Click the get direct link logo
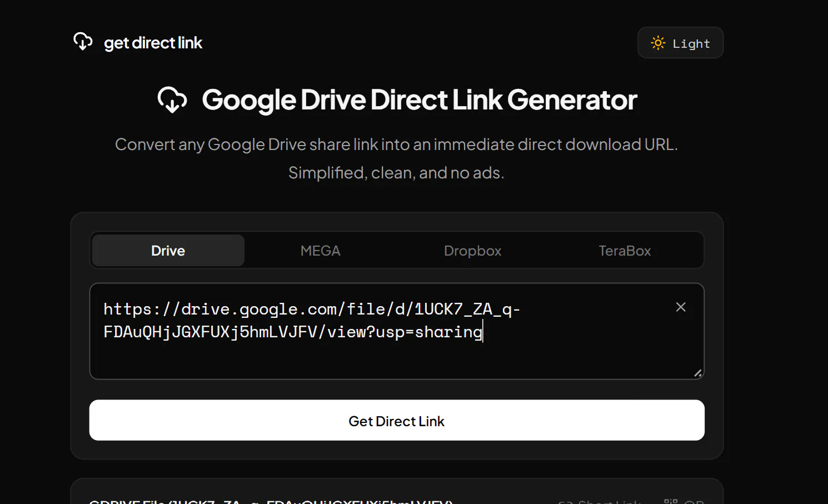Viewport: 828px width, 504px height. 138,42
